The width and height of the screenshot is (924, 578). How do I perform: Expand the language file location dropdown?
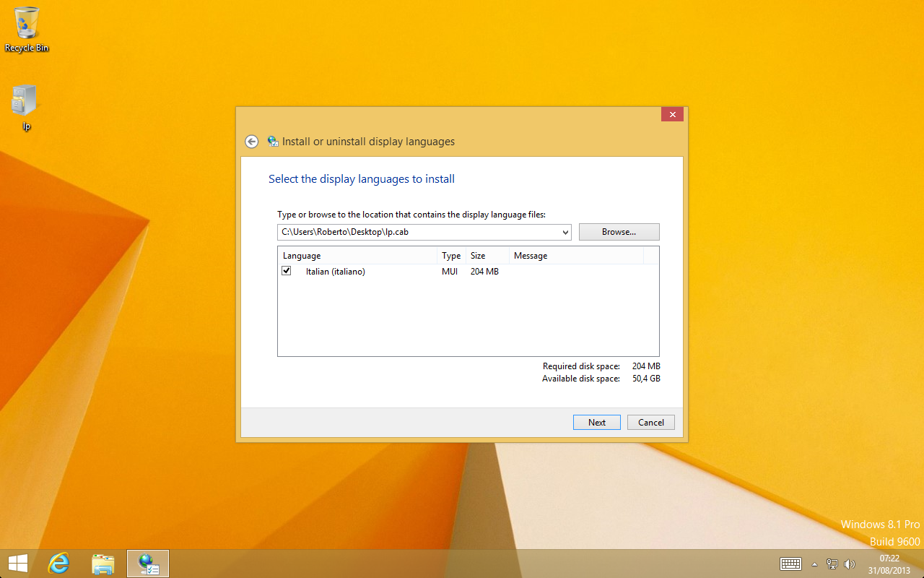click(x=565, y=232)
